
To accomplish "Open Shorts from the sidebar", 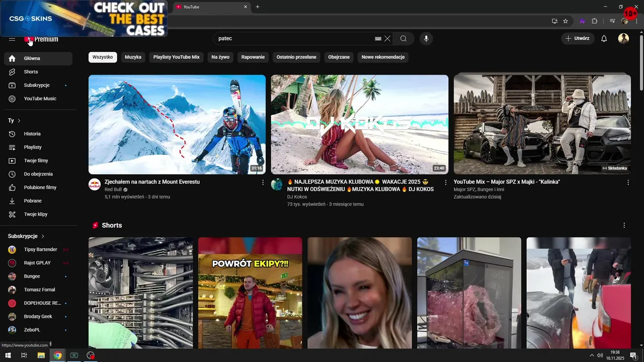I will (x=38, y=72).
